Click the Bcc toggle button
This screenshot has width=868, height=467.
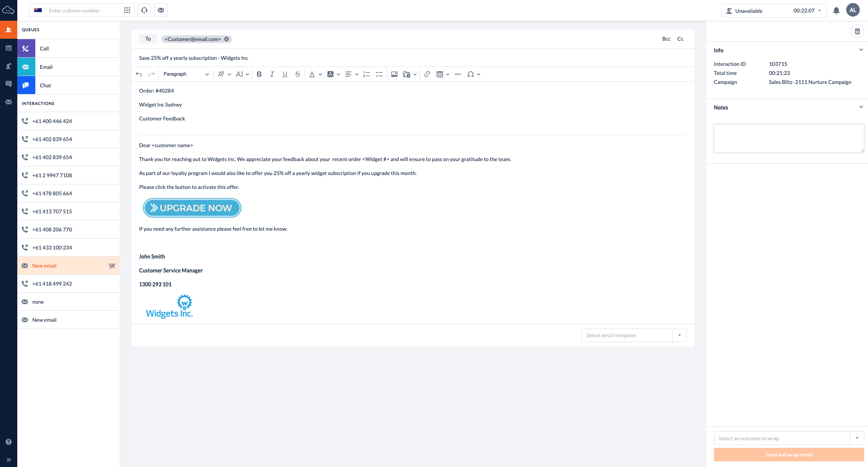point(667,38)
